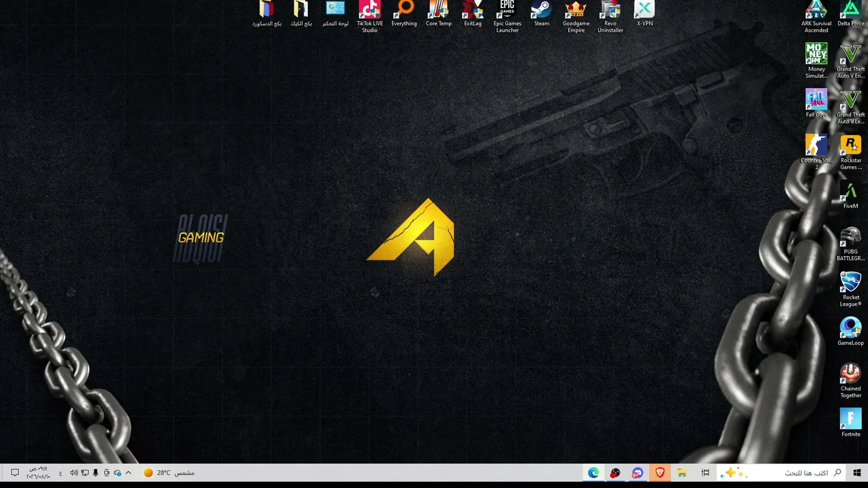
Task: Open the Meet Now camera tray icon
Action: tap(106, 472)
